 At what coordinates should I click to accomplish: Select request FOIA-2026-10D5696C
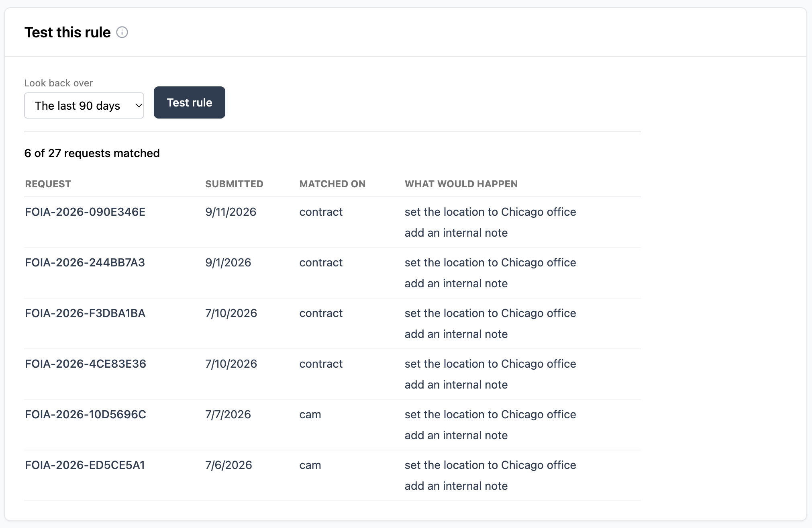[x=86, y=414]
